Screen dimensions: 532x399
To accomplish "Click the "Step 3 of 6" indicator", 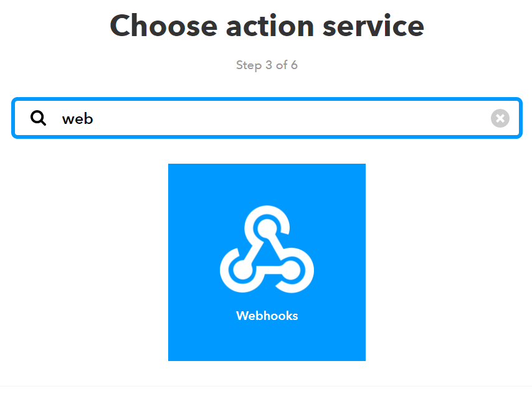I will [x=267, y=65].
